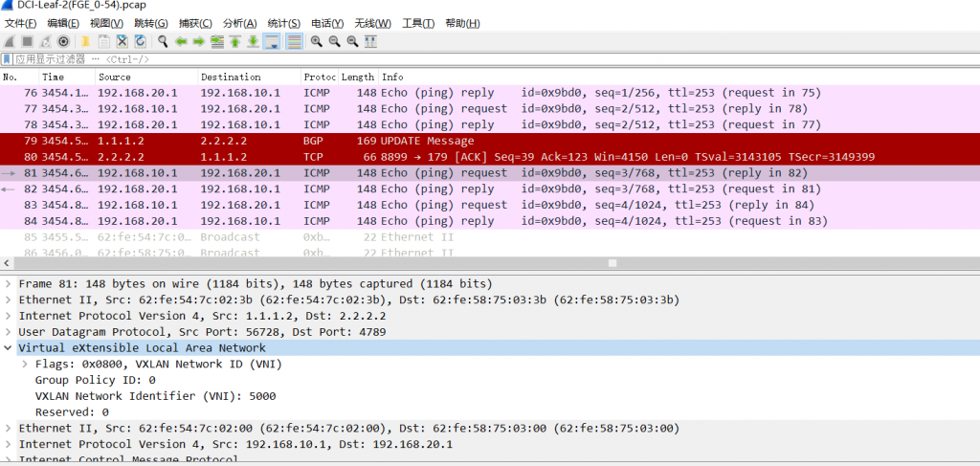Screen dimensions: 980x466
Task: Click the zoom in icon
Action: [317, 41]
